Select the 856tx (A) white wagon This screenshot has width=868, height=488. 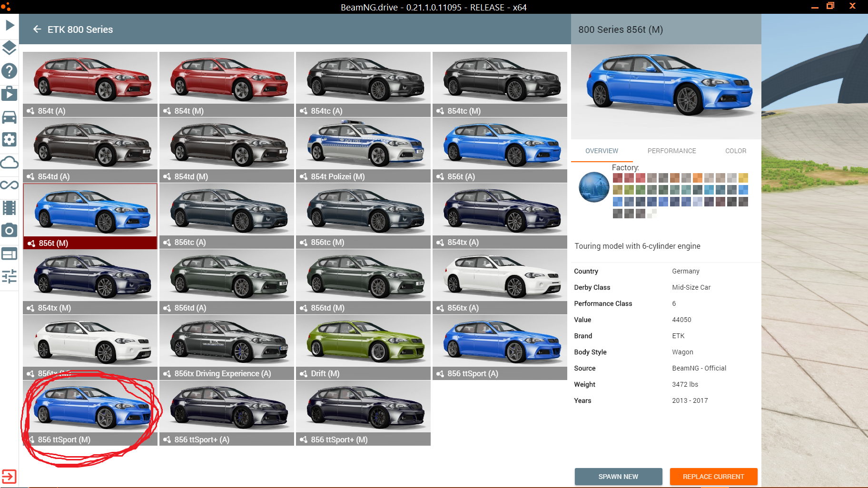tap(500, 281)
